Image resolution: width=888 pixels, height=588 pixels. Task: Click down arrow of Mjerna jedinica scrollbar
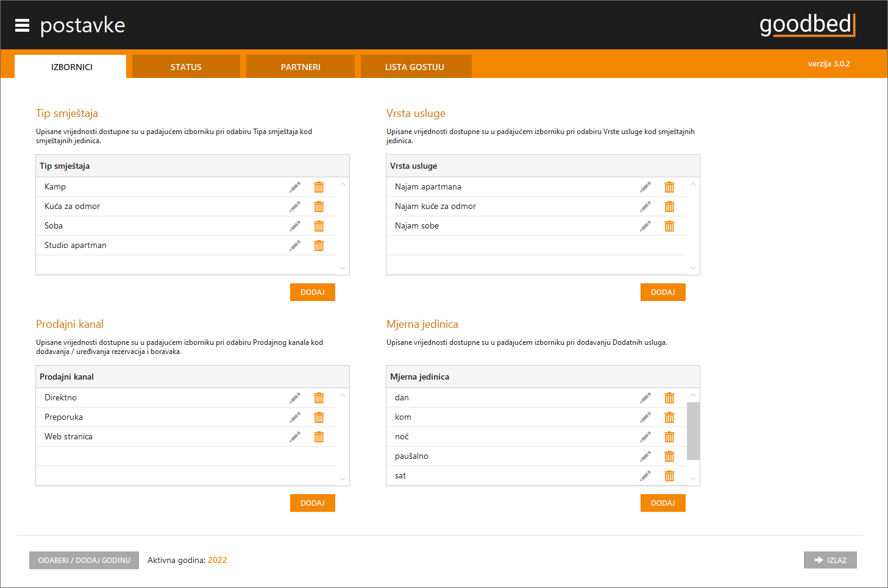[693, 479]
